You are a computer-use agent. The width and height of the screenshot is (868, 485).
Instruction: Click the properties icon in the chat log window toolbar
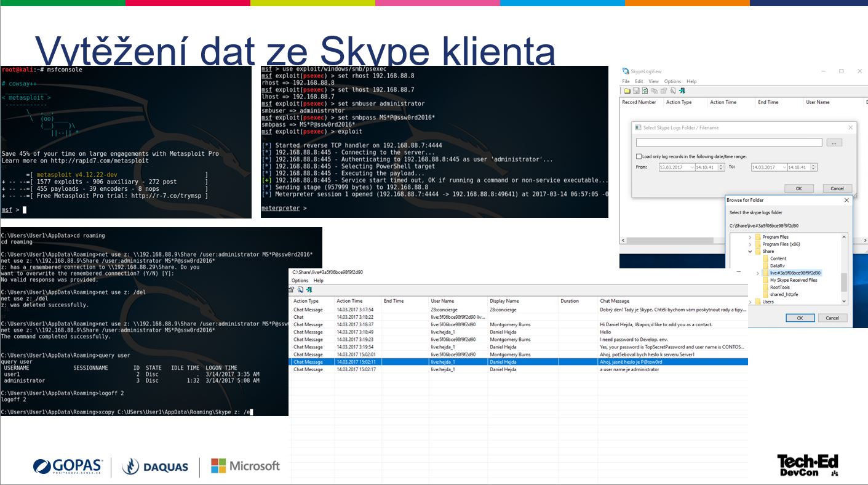pyautogui.click(x=292, y=290)
